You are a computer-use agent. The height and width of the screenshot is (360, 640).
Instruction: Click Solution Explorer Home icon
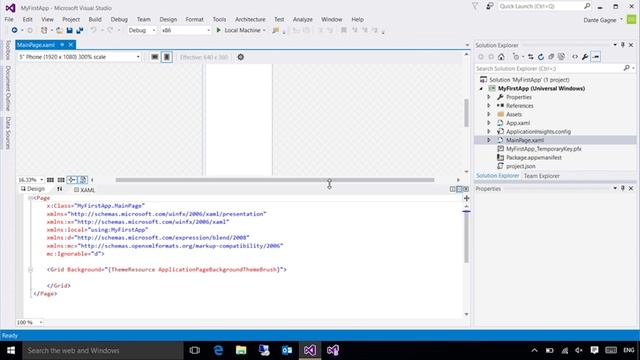tap(501, 57)
